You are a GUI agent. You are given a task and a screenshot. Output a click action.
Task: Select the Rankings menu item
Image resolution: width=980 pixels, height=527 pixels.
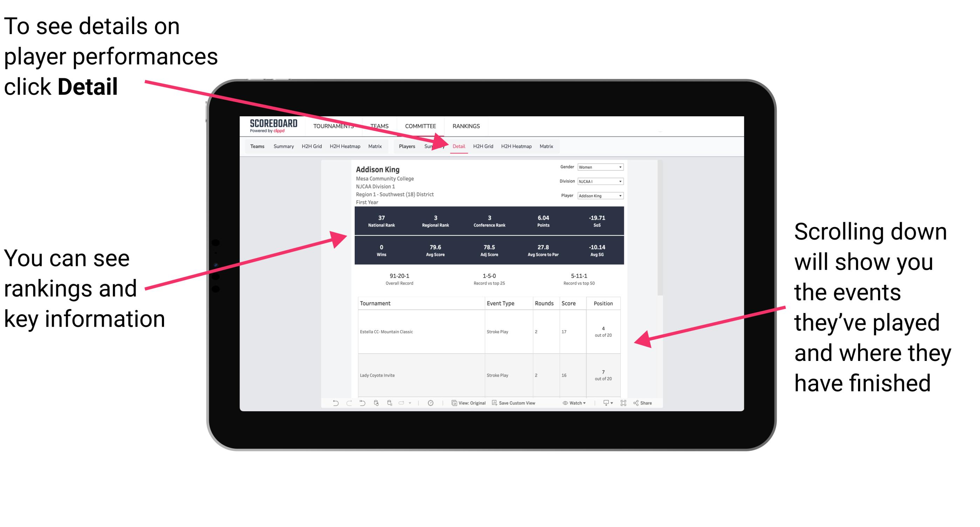click(466, 126)
